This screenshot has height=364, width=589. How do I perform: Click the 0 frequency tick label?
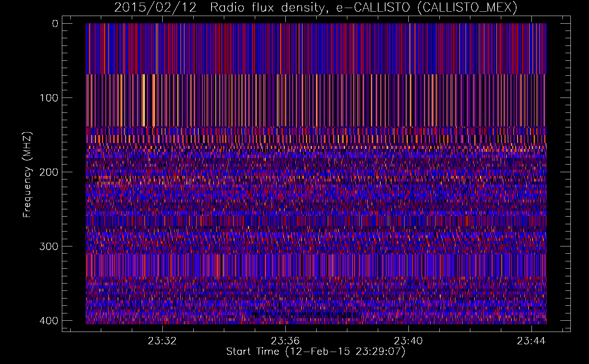click(x=55, y=24)
